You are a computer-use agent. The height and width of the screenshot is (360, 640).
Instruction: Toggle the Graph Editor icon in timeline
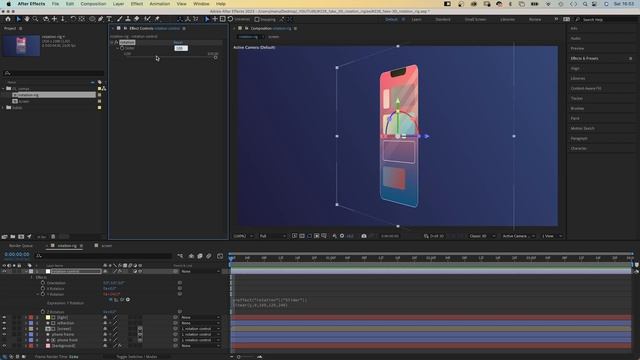(x=220, y=256)
